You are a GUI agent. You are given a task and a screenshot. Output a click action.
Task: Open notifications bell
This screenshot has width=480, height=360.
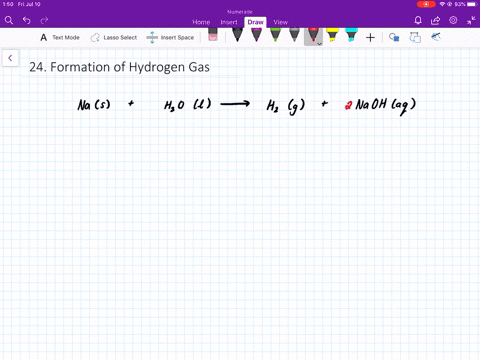tap(418, 21)
